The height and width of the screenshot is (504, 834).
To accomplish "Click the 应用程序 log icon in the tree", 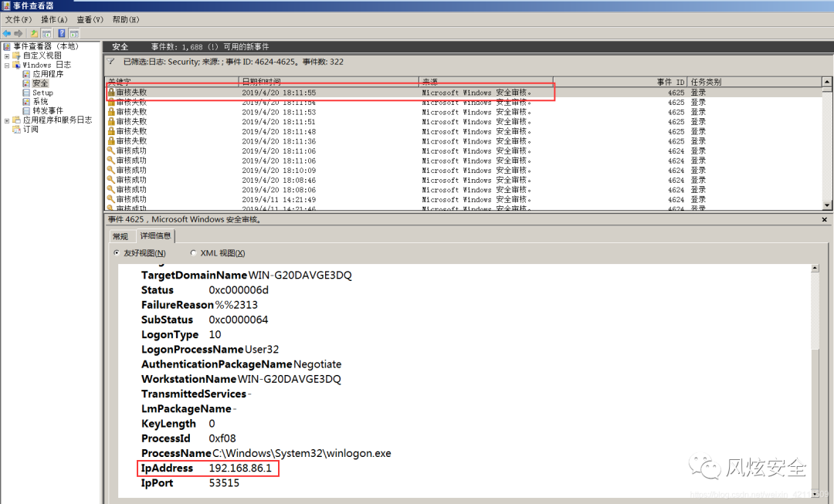I will pyautogui.click(x=26, y=74).
